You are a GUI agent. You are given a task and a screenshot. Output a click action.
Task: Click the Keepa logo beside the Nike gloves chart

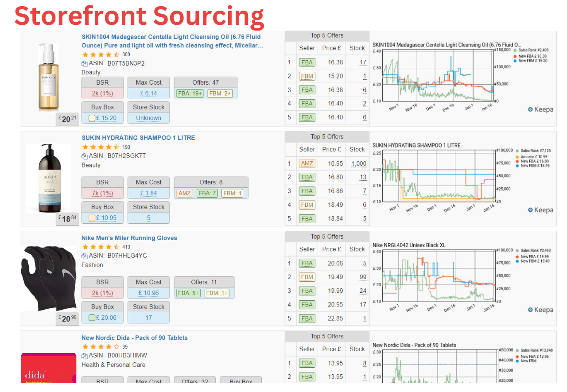pos(540,310)
